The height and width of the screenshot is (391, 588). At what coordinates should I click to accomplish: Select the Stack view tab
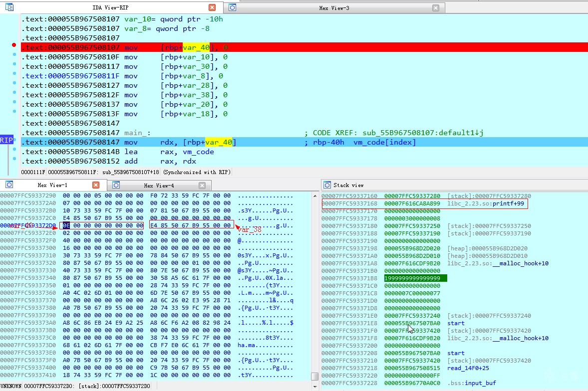click(348, 185)
